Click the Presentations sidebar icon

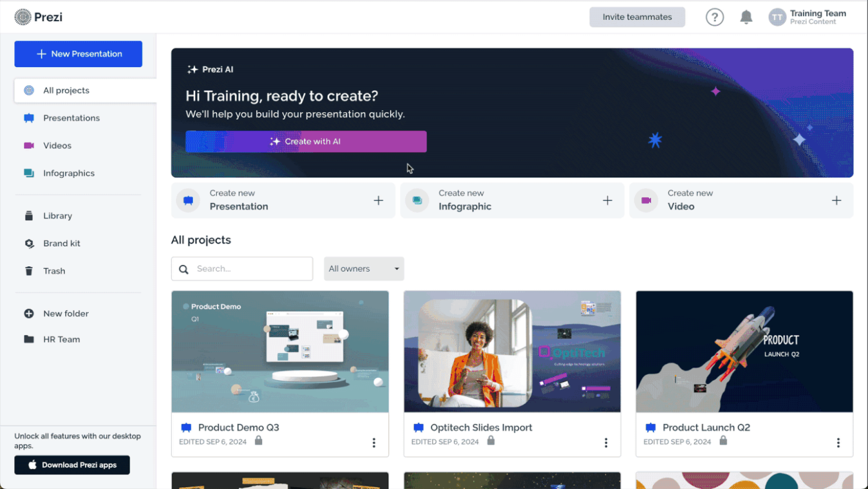point(29,118)
